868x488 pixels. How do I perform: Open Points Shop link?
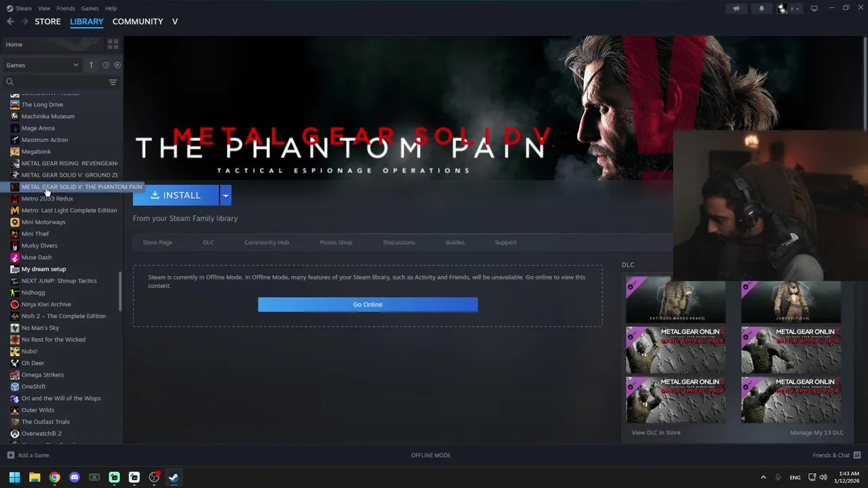[336, 242]
